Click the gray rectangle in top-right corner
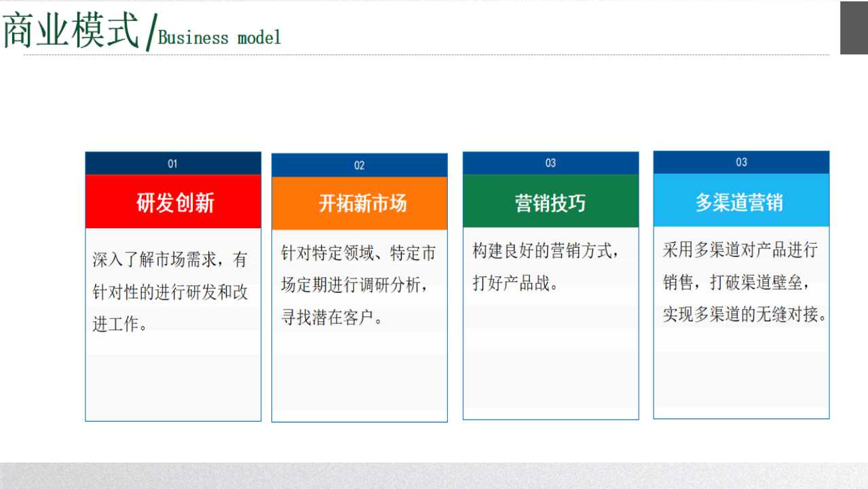 [x=854, y=28]
